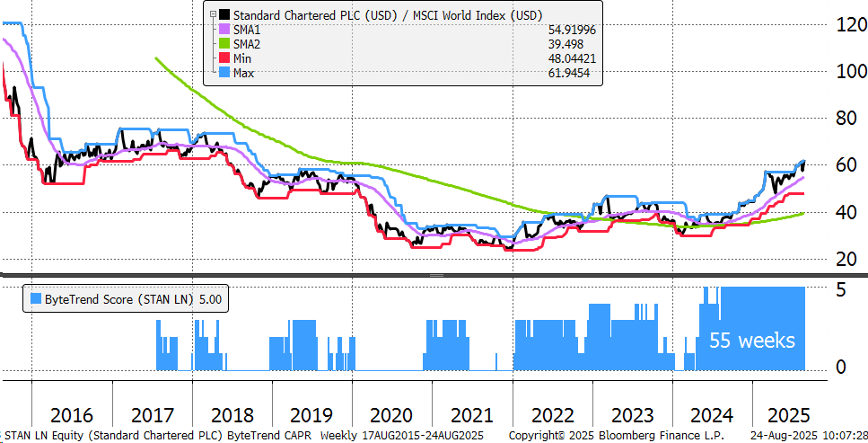Viewport: 868px width, 443px height.
Task: Click the Max value 61.9454
Action: (568, 73)
